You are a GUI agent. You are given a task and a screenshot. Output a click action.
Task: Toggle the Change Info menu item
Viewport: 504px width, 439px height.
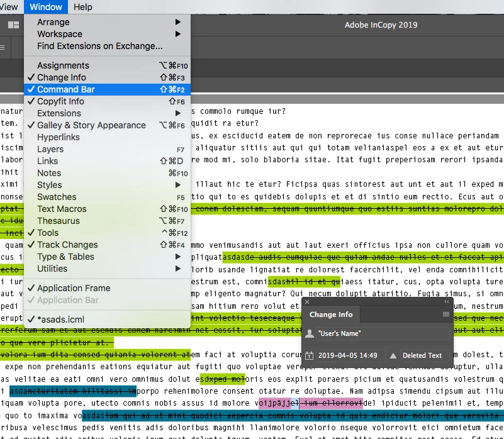[107, 77]
